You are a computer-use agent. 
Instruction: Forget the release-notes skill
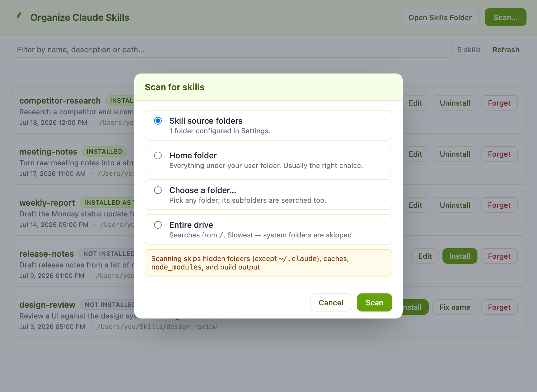(499, 256)
